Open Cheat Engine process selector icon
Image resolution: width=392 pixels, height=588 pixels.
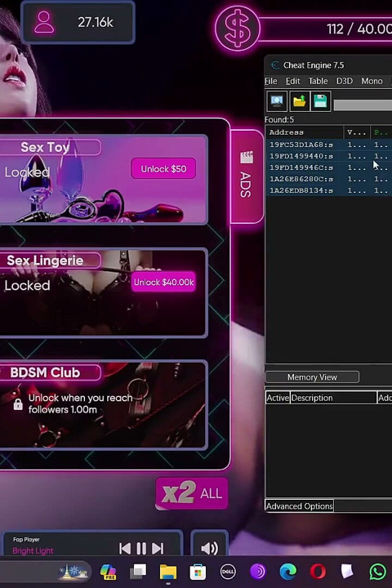click(x=277, y=101)
